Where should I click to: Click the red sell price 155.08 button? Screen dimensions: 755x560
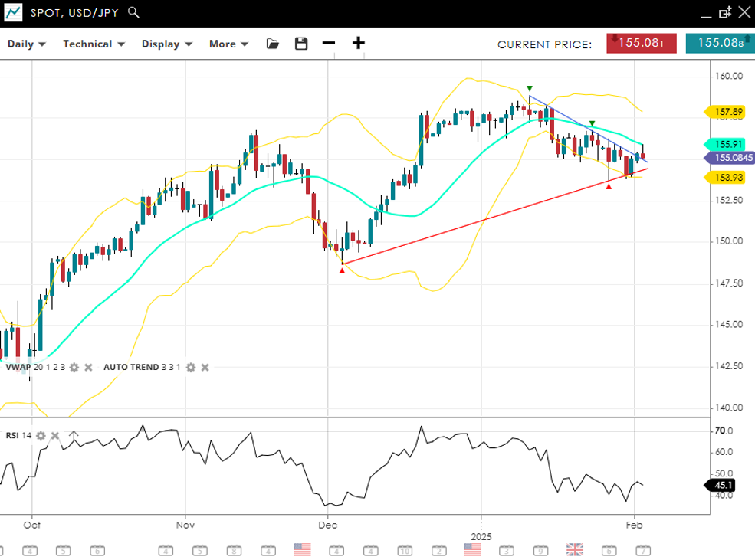coord(641,44)
